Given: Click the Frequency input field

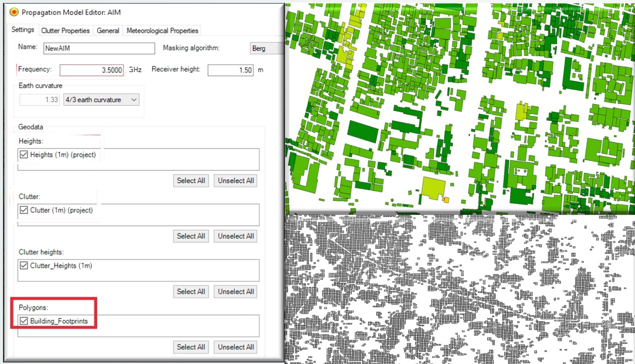Looking at the screenshot, I should coord(92,70).
